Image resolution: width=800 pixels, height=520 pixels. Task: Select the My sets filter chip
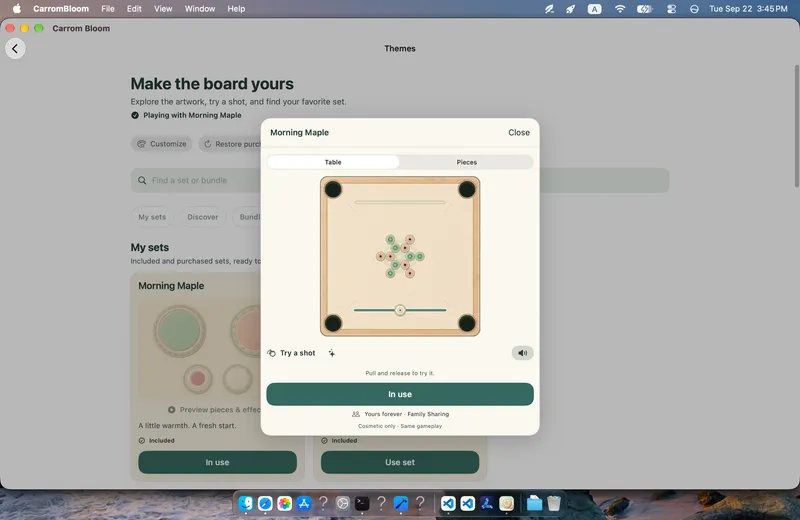[152, 217]
